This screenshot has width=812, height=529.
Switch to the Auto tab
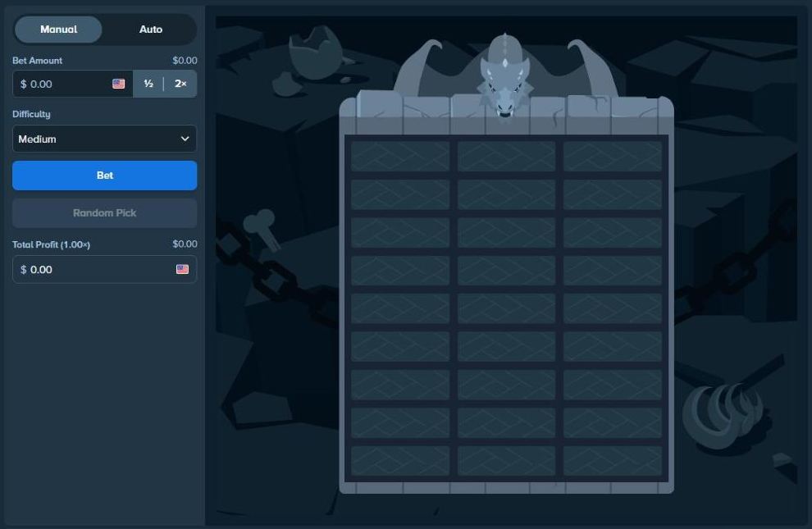[151, 29]
